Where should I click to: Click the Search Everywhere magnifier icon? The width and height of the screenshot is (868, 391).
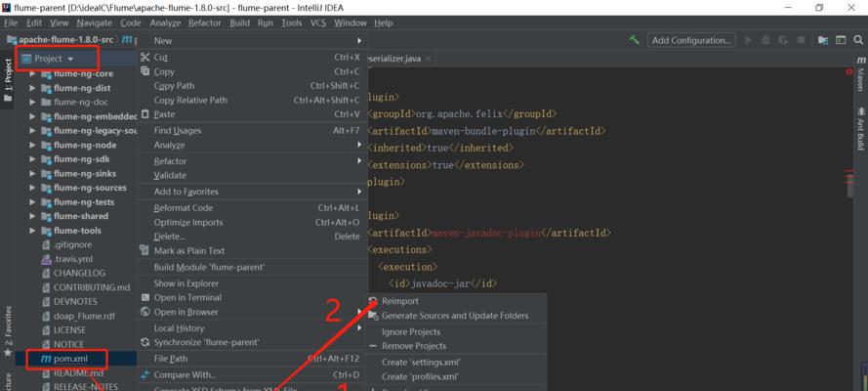[x=858, y=40]
